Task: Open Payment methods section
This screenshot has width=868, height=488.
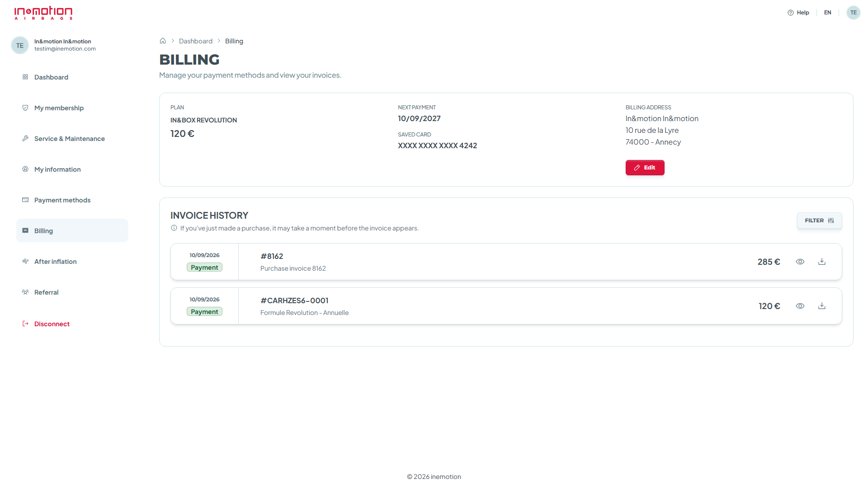Action: 72,200
